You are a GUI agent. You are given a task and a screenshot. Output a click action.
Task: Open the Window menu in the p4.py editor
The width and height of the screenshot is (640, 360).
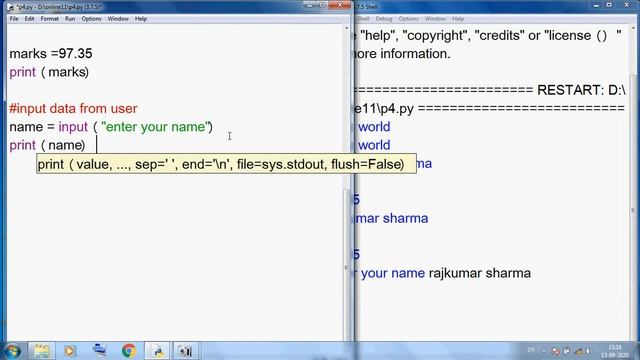tap(118, 19)
